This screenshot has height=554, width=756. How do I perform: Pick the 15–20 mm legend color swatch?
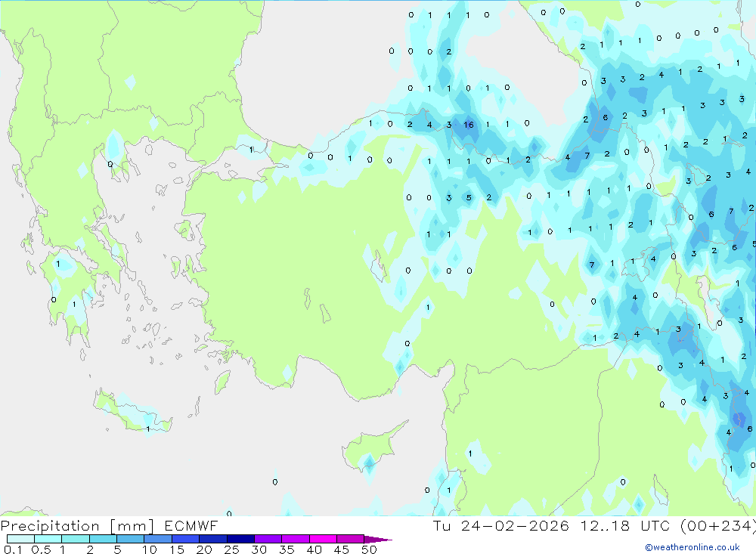click(x=186, y=539)
